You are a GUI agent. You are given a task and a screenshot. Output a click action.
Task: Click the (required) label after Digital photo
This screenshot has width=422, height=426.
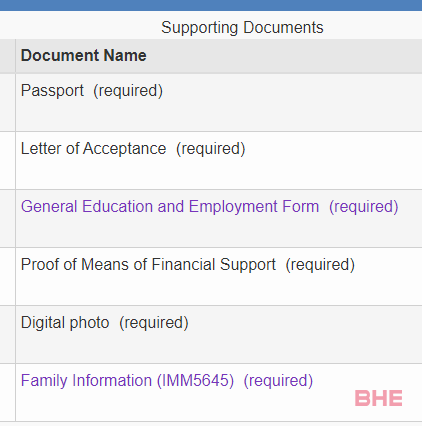(x=154, y=323)
